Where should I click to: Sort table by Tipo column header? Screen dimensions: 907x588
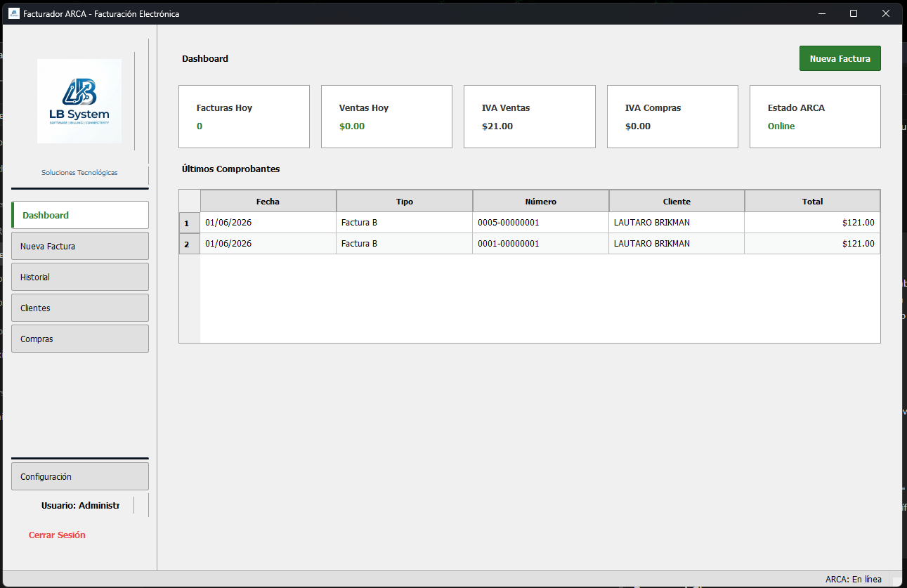(x=404, y=201)
